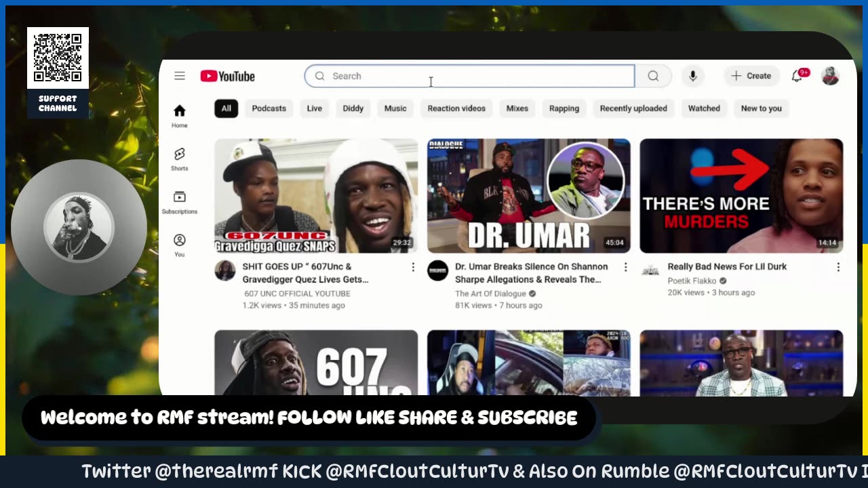The image size is (868, 488).
Task: Go to Home in sidebar
Action: click(x=180, y=116)
